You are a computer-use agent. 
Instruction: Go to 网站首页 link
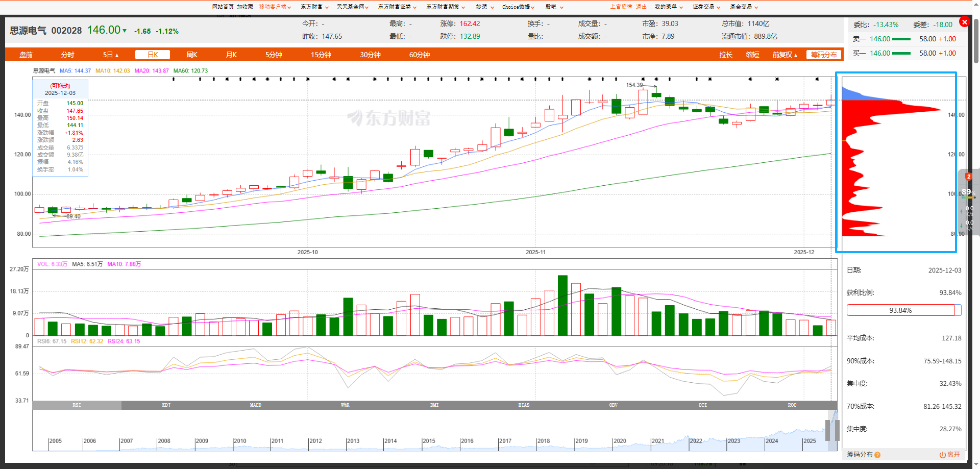(223, 7)
